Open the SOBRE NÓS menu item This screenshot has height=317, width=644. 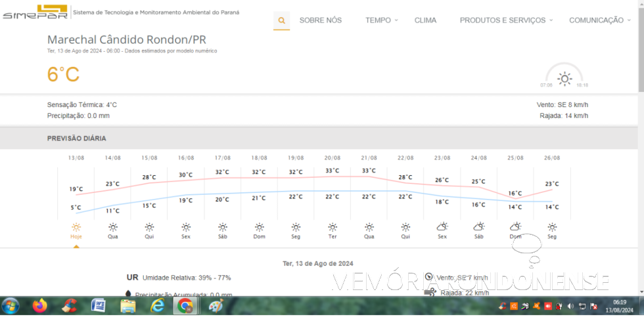pos(320,20)
